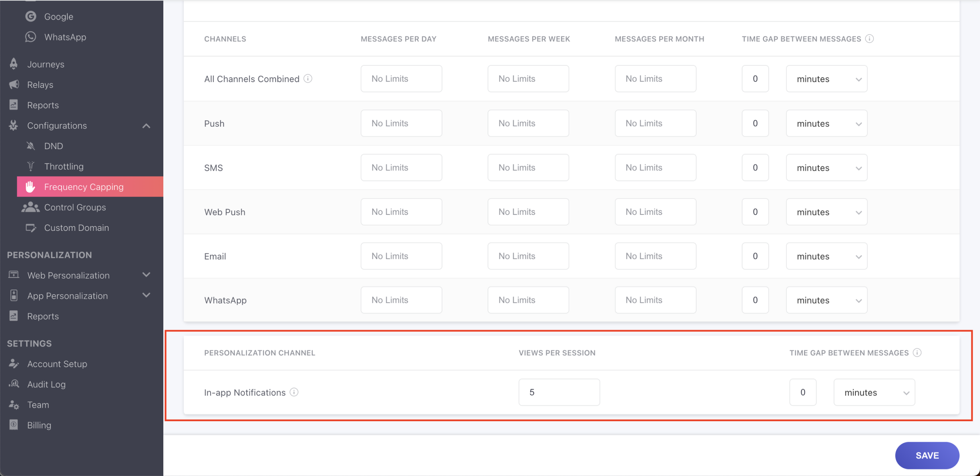Click the info icon beside All Channels Combined
Image resolution: width=980 pixels, height=476 pixels.
click(x=308, y=78)
